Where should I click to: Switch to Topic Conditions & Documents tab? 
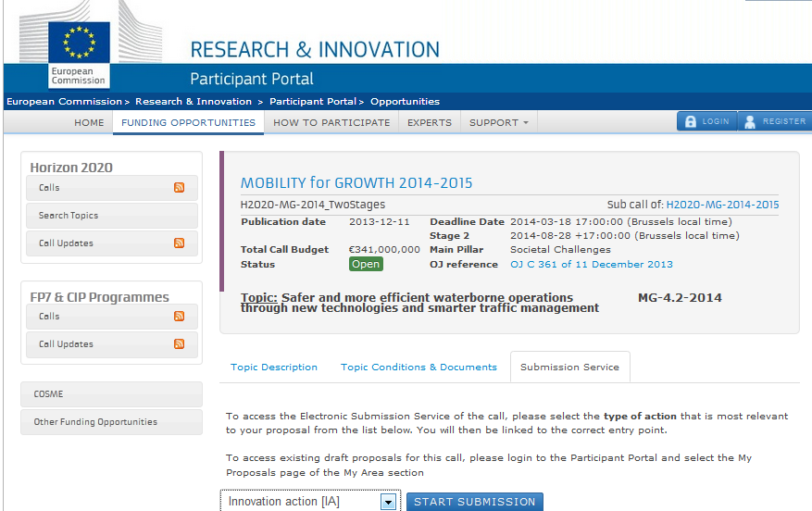418,368
